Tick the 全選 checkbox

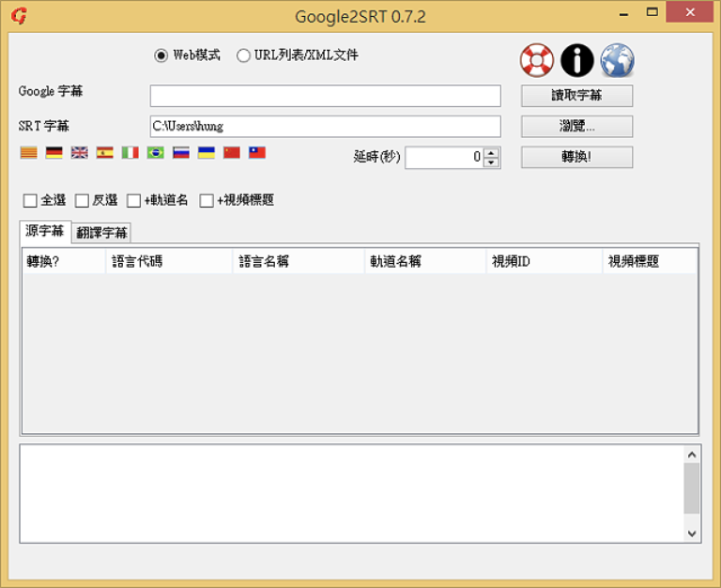(45, 201)
